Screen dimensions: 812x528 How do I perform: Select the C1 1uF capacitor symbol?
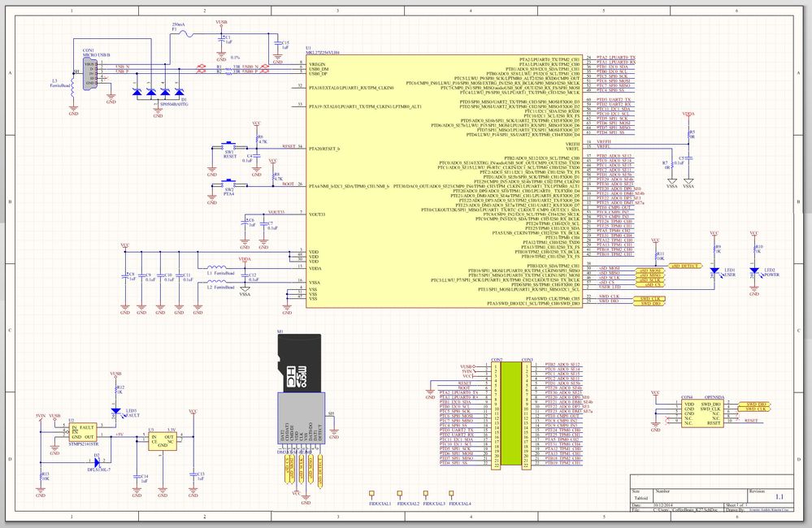222,40
